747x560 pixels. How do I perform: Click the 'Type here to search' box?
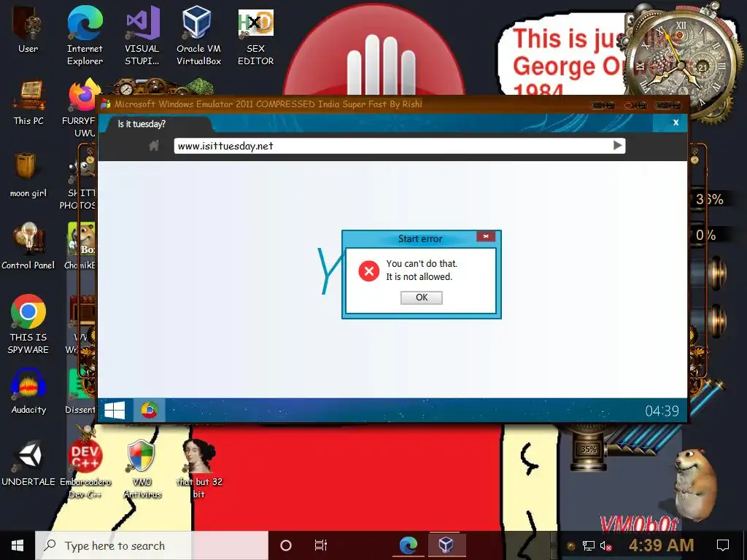152,545
